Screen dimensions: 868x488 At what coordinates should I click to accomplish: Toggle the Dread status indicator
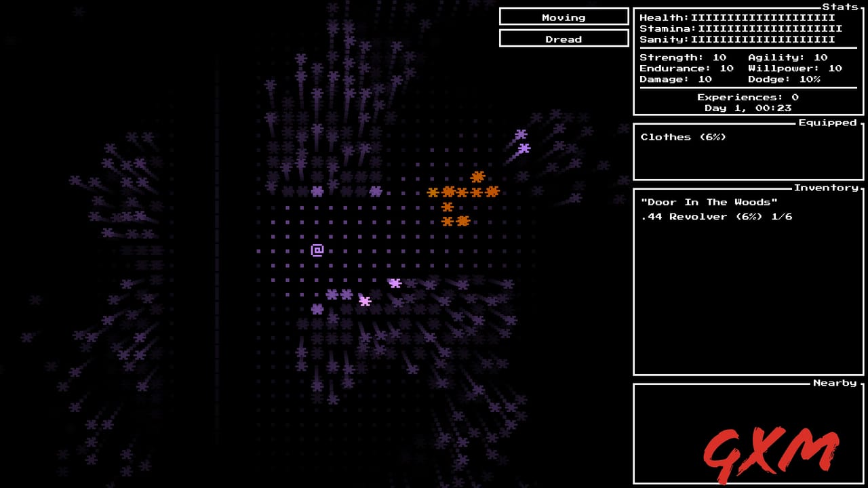(x=564, y=39)
